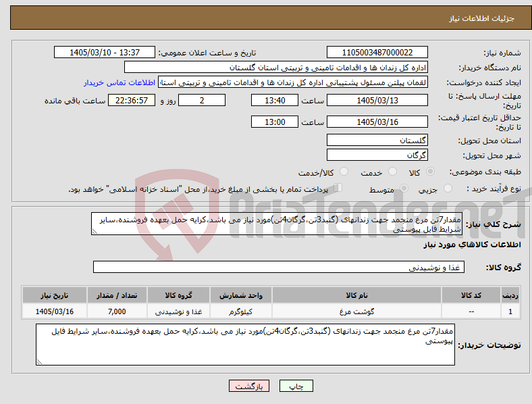
Task: Click the جزئیات اطلاعات نیاز header title
Action: [x=482, y=18]
